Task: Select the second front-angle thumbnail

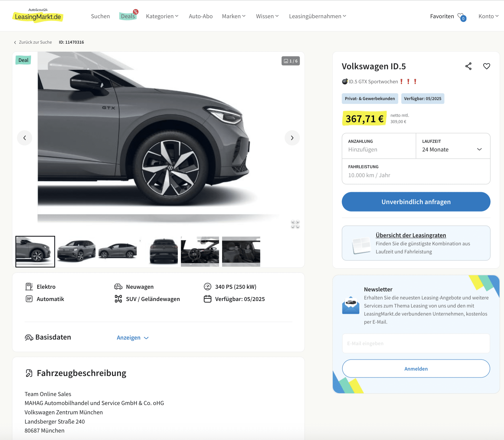Action: 76,252
